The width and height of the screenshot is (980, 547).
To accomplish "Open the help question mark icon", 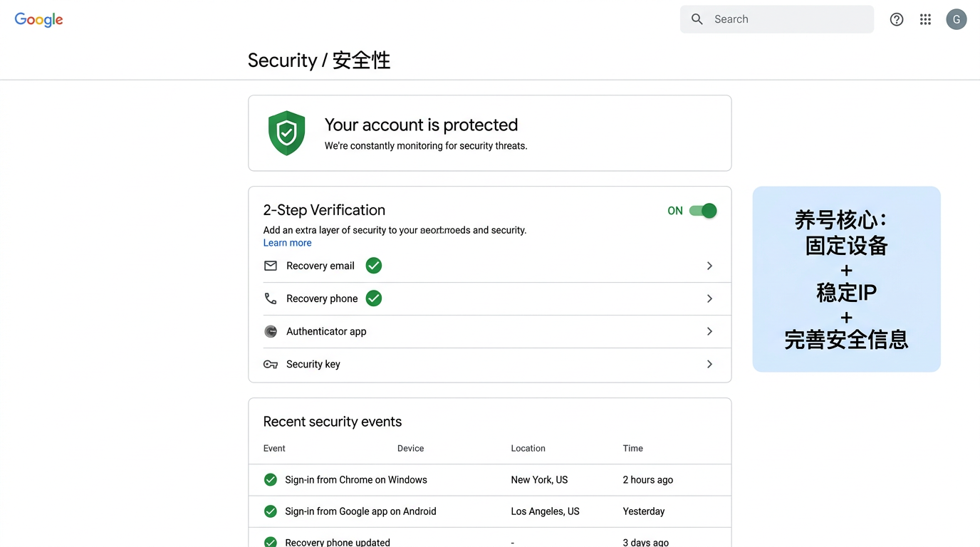I will point(897,19).
